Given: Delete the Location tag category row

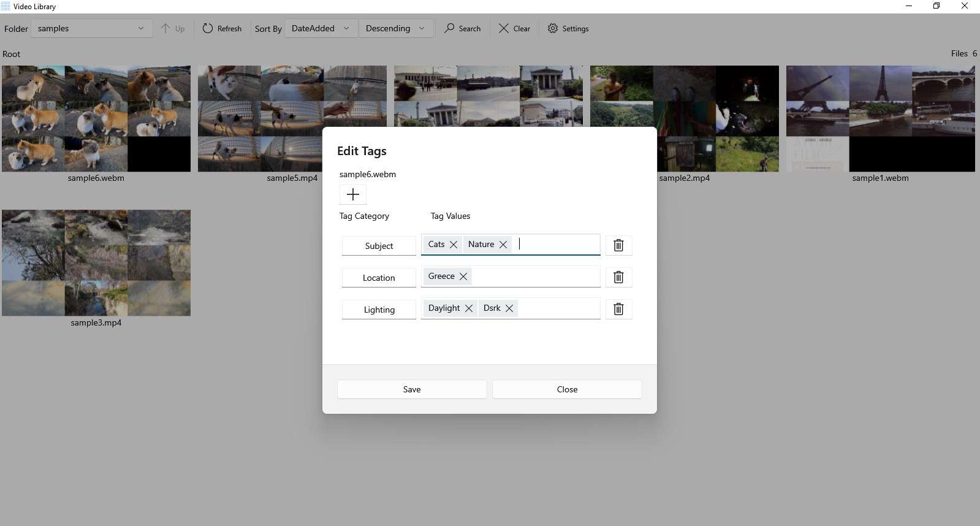Looking at the screenshot, I should pos(618,277).
